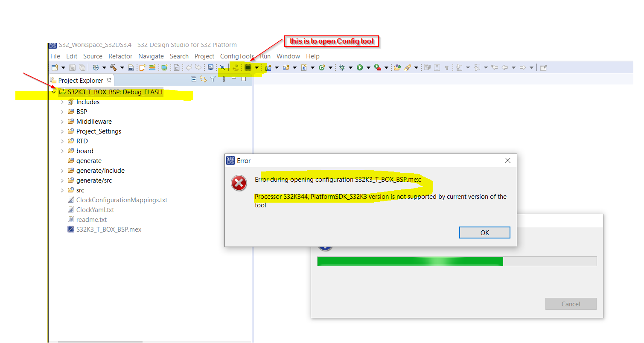Image resolution: width=644 pixels, height=343 pixels.
Task: Collapse the S32K3_T_BOX_BSP project node
Action: [53, 92]
